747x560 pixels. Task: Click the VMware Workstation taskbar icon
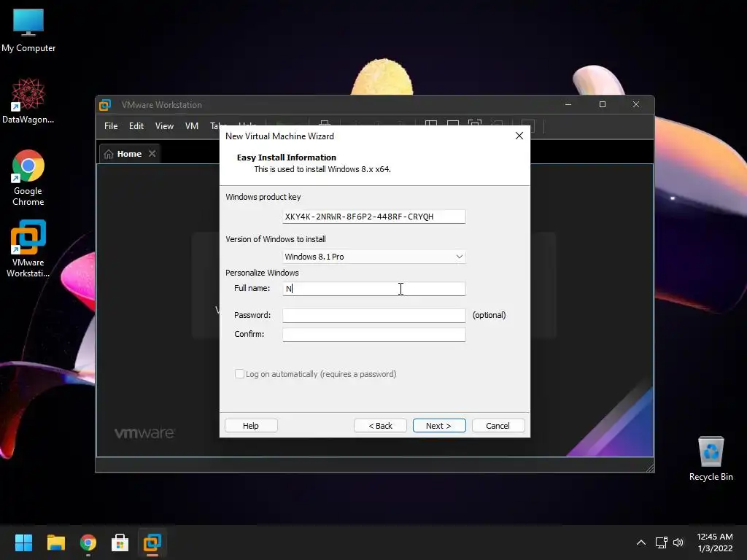tap(152, 542)
